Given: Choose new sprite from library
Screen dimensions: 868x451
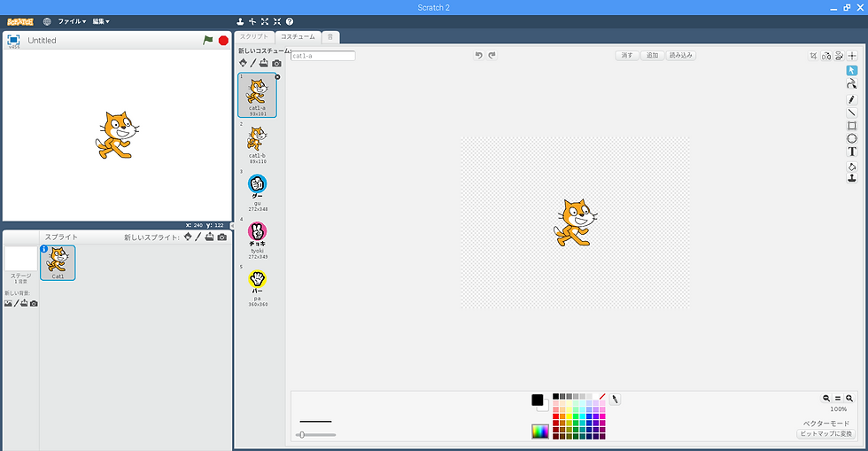Looking at the screenshot, I should pyautogui.click(x=188, y=237).
